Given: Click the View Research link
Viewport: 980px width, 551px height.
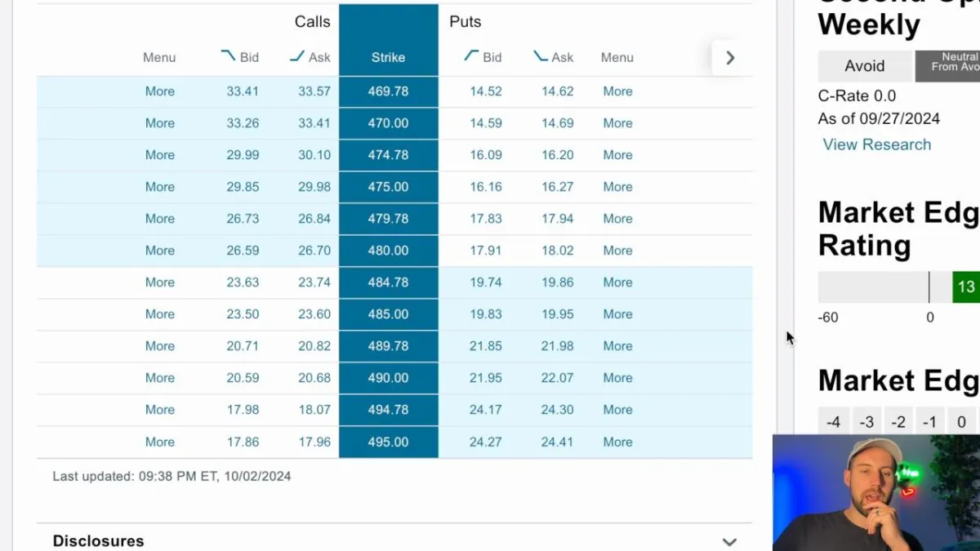Looking at the screenshot, I should click(x=876, y=144).
